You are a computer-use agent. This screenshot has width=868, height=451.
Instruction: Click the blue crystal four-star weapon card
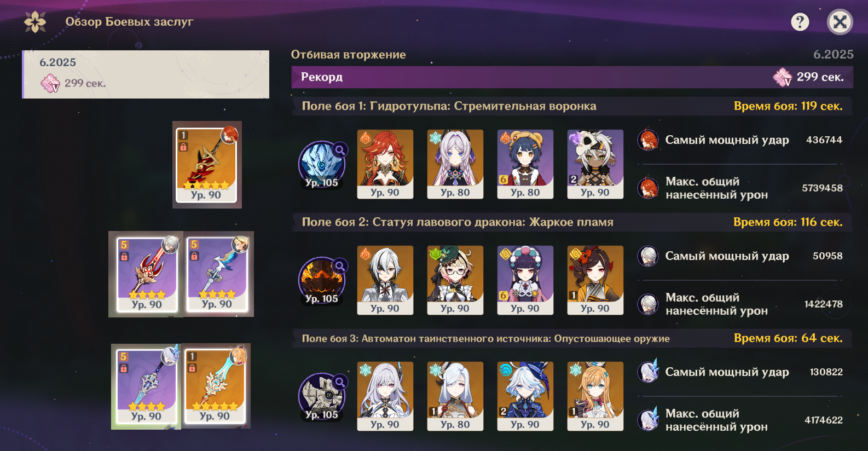(147, 386)
